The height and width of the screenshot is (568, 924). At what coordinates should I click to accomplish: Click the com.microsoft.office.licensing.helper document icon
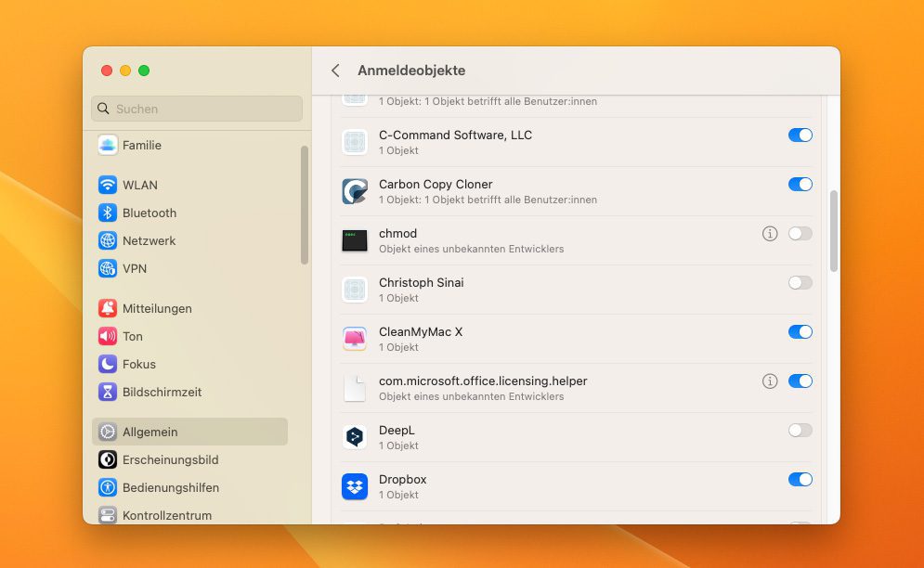coord(355,388)
